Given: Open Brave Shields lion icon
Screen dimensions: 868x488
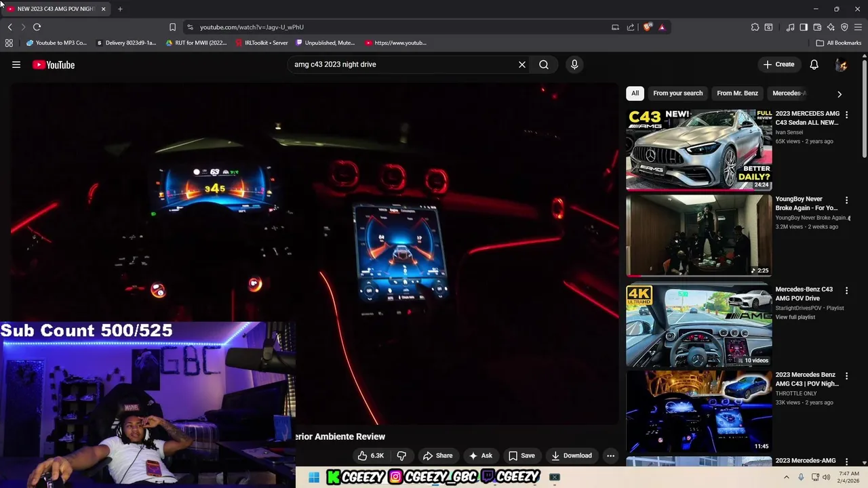Looking at the screenshot, I should pos(648,27).
